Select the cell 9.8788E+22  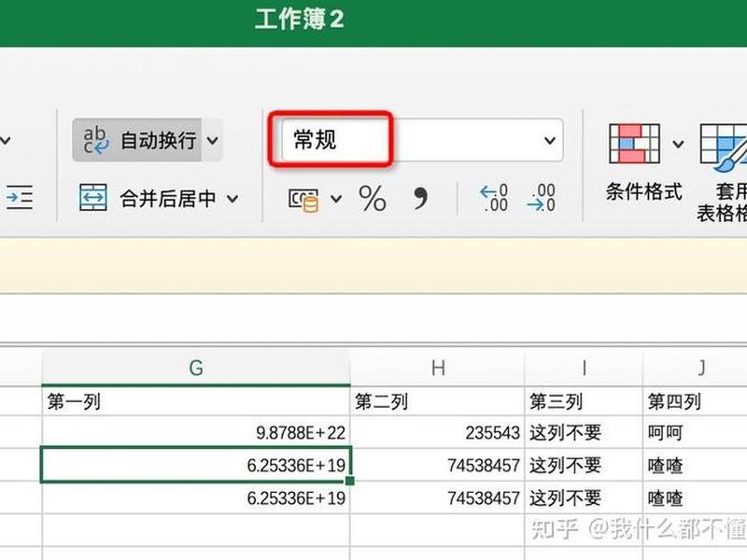coord(196,432)
